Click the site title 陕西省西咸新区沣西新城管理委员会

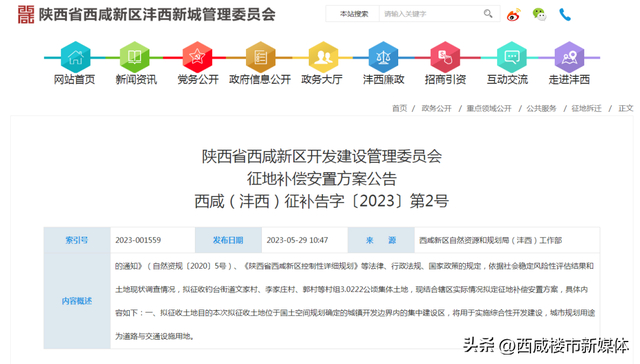pyautogui.click(x=157, y=15)
